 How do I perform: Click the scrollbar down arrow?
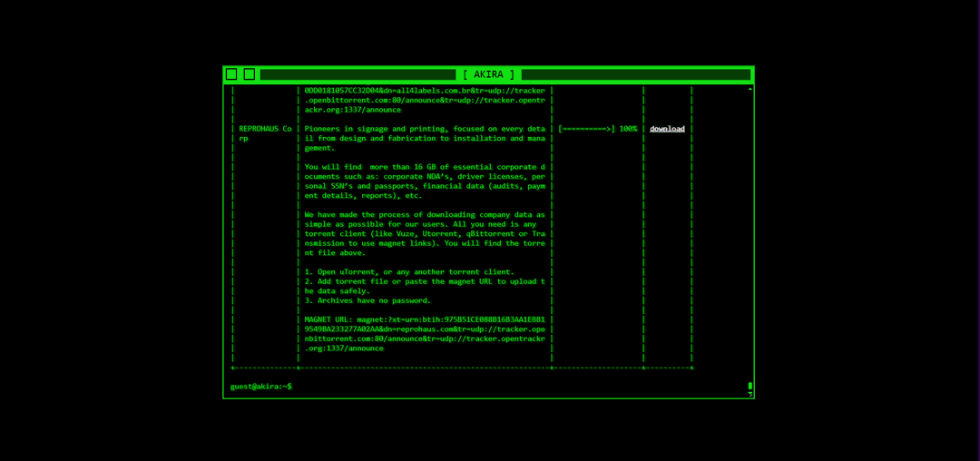pos(750,392)
